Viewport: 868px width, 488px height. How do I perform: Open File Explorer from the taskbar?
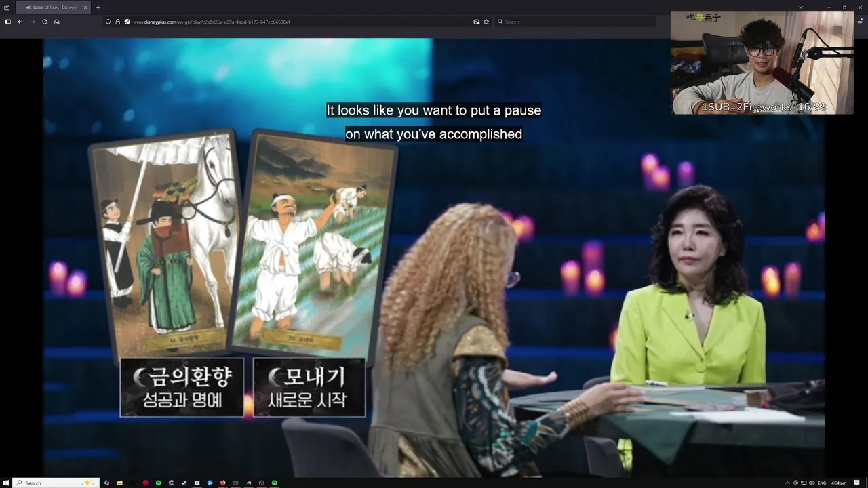[x=119, y=483]
